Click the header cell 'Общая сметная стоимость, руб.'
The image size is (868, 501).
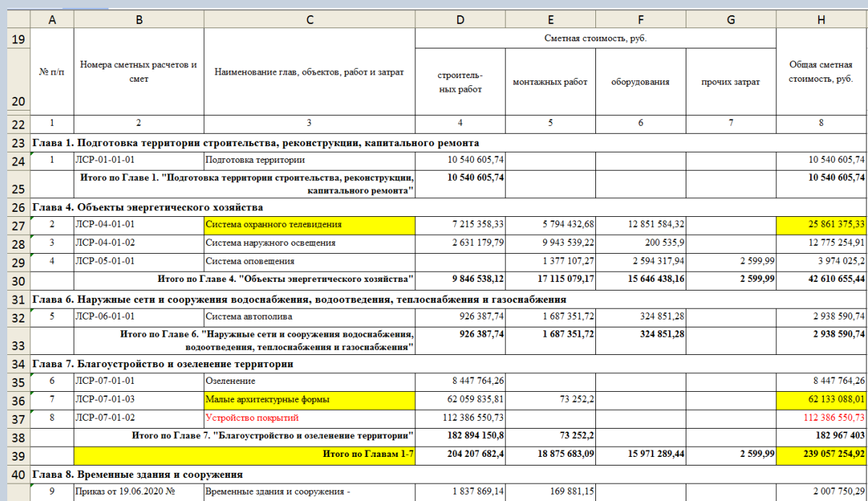[x=822, y=72]
